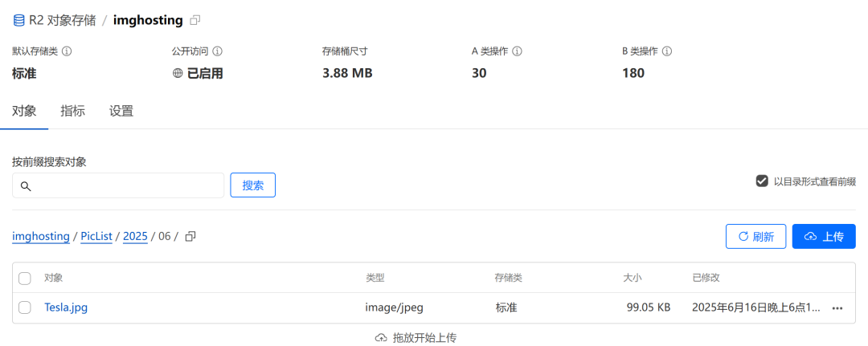Switch to the 指标 tab
The width and height of the screenshot is (868, 346).
(x=72, y=112)
